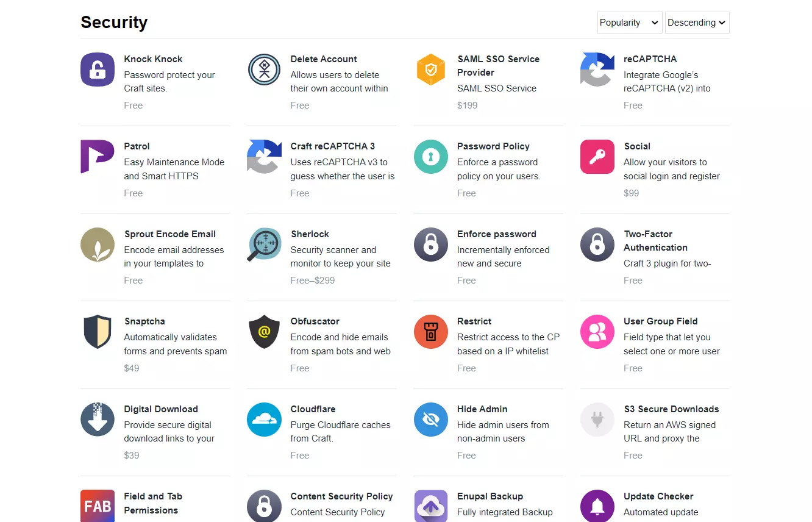The width and height of the screenshot is (812, 522).
Task: Open the Cloudflare blue cloud icon
Action: (x=264, y=420)
